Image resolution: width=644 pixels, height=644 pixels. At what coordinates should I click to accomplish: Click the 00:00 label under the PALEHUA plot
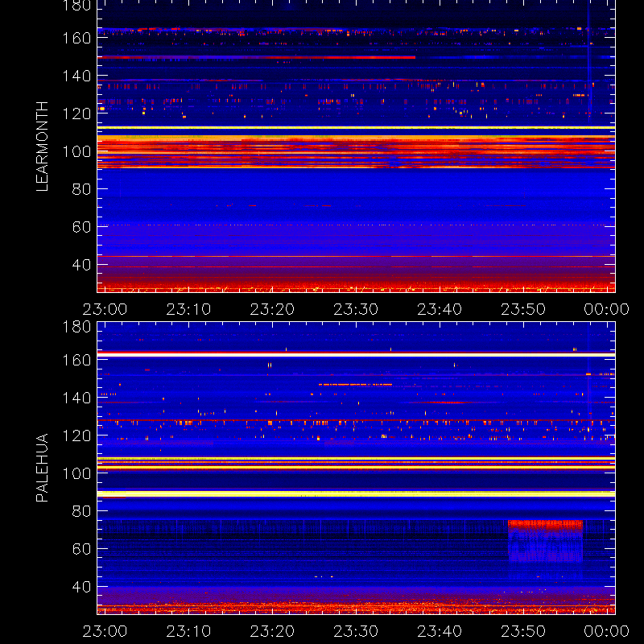(x=607, y=631)
